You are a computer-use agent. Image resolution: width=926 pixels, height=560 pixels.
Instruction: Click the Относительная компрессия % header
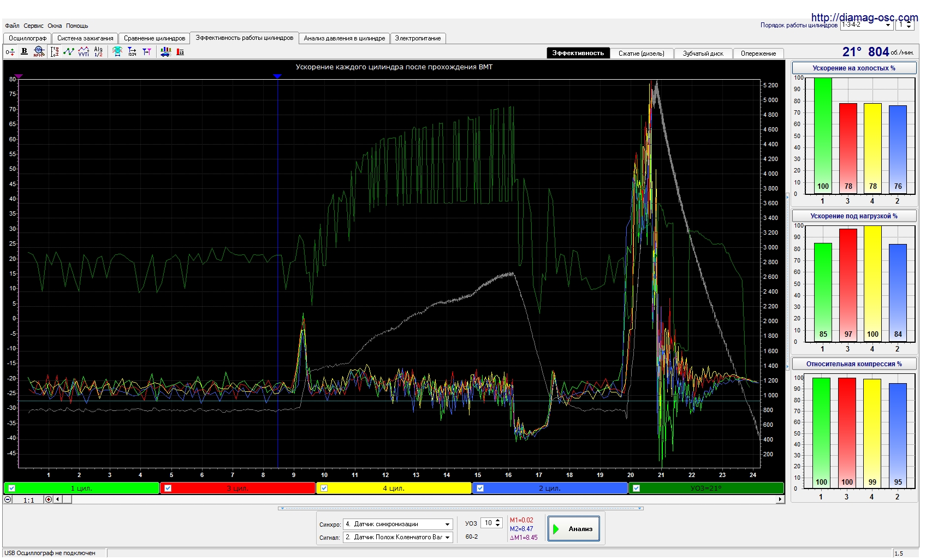pos(854,364)
